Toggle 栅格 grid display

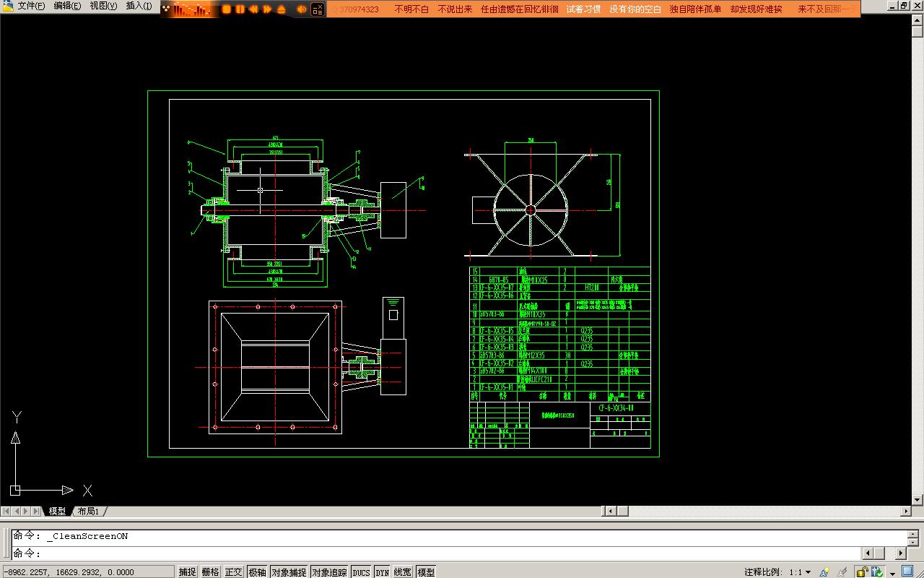pyautogui.click(x=211, y=571)
